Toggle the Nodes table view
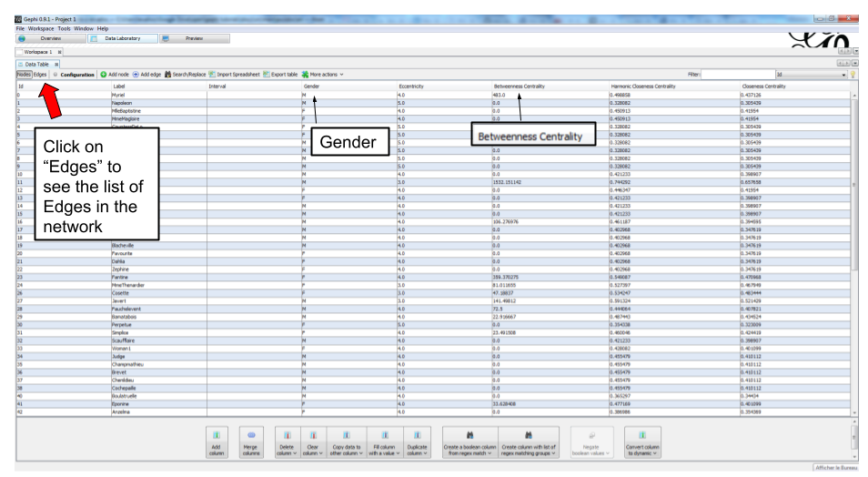The height and width of the screenshot is (477, 868). click(x=24, y=75)
